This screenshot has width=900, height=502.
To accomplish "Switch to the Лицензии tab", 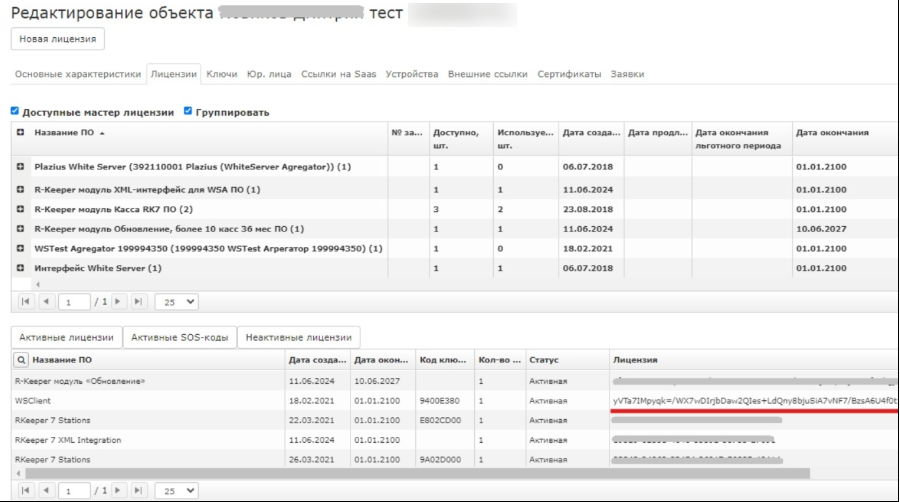I will (x=173, y=74).
